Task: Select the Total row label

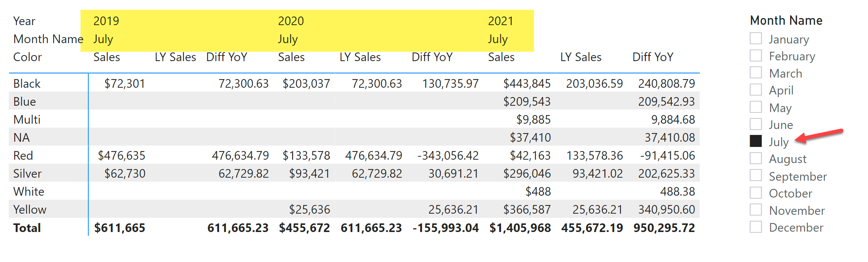Action: pos(27,228)
